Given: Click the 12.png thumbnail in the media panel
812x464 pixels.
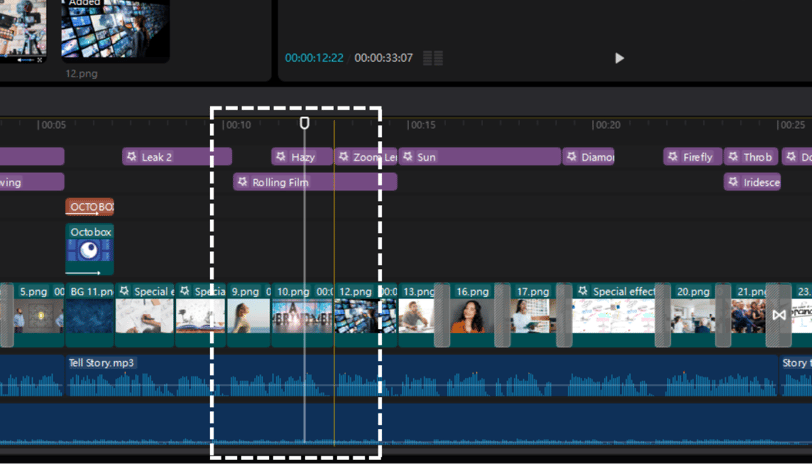Looking at the screenshot, I should (115, 31).
